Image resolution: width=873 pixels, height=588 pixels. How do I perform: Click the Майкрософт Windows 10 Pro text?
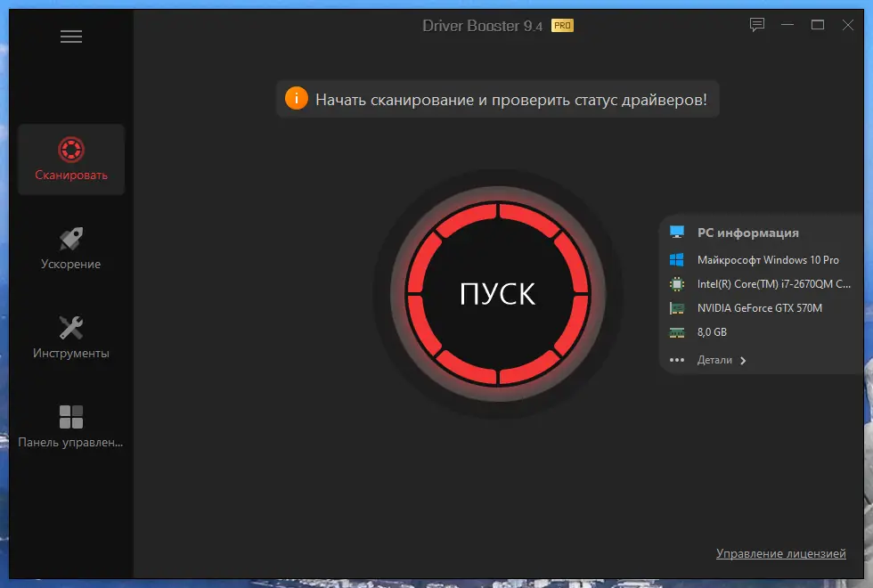pos(768,260)
